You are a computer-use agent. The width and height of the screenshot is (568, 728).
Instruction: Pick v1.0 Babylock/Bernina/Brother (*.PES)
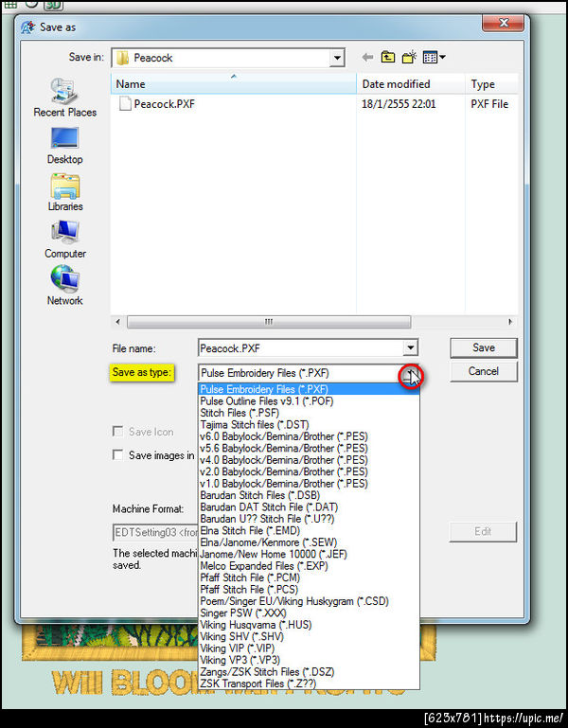[309, 484]
